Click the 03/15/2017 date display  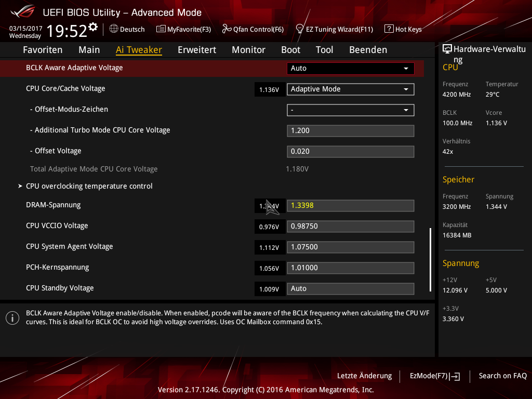point(26,29)
